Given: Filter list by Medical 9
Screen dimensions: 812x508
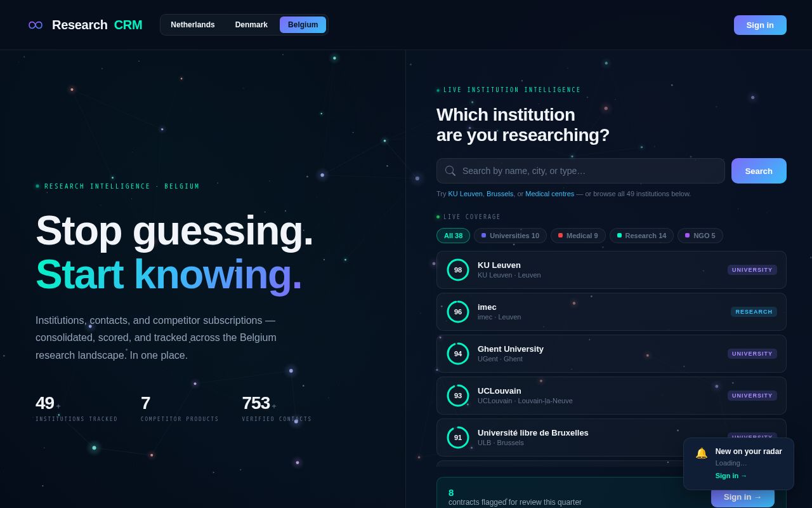Looking at the screenshot, I should (x=578, y=236).
